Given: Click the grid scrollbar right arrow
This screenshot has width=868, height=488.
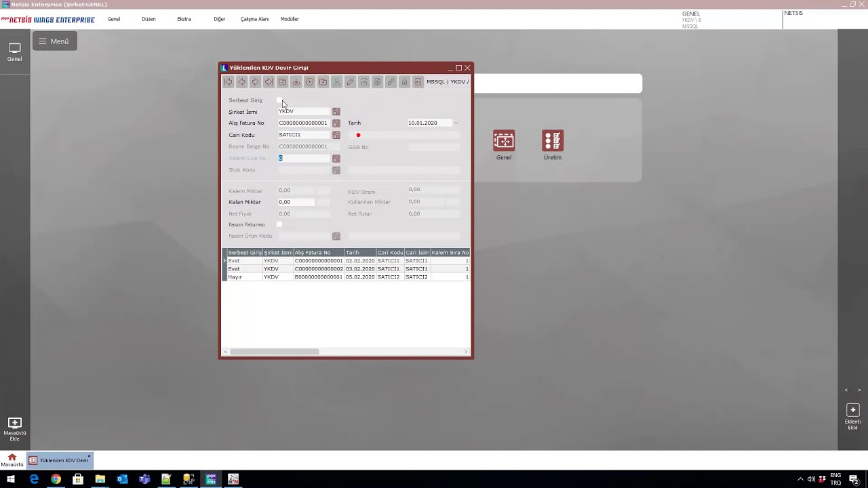Looking at the screenshot, I should point(466,352).
